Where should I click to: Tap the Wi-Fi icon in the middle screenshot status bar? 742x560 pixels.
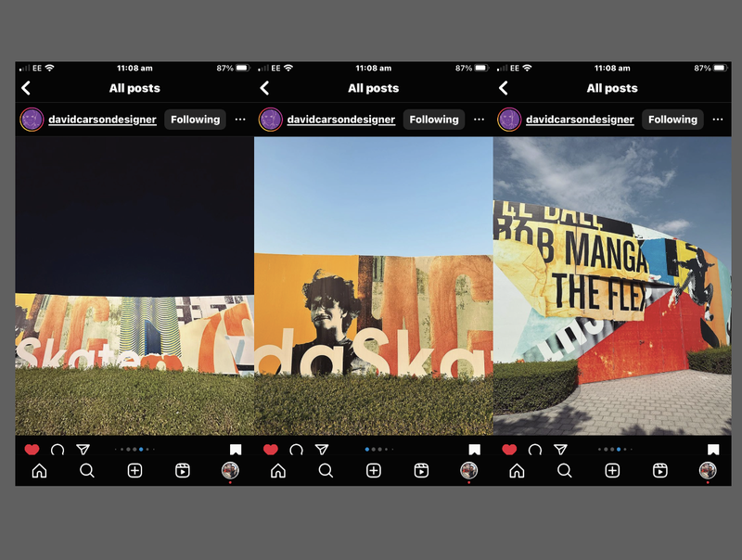click(x=288, y=68)
